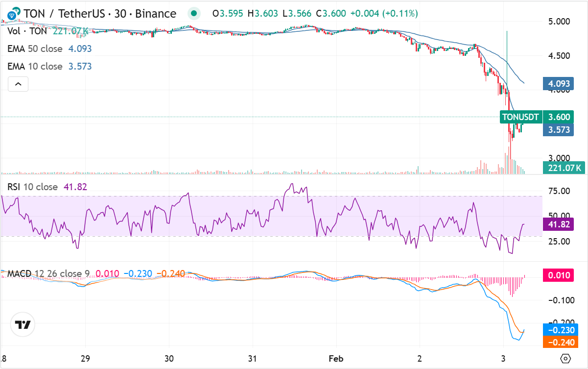Image resolution: width=588 pixels, height=369 pixels.
Task: Click the blue "3.573" price-axis label
Action: pyautogui.click(x=559, y=130)
